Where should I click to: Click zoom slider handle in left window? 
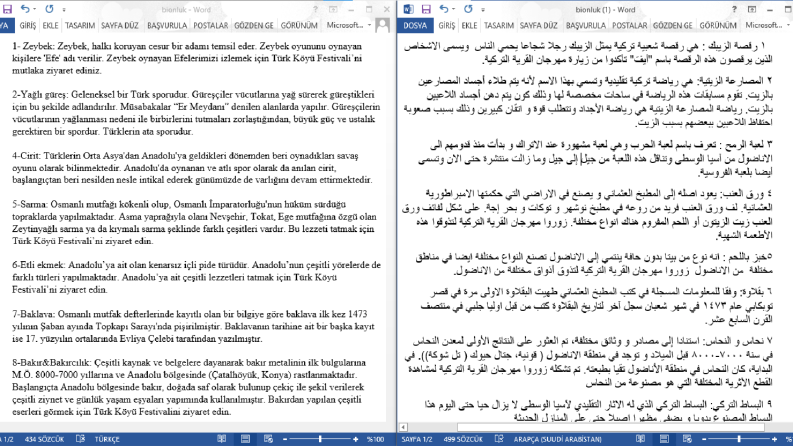pyautogui.click(x=321, y=439)
